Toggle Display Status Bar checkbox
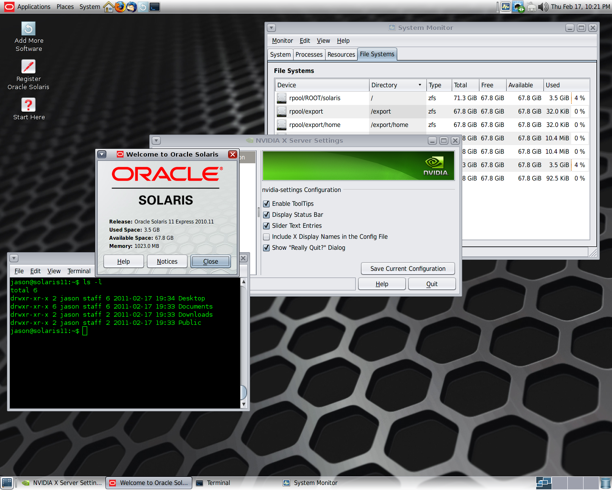Screen dimensions: 612x490 coord(267,214)
